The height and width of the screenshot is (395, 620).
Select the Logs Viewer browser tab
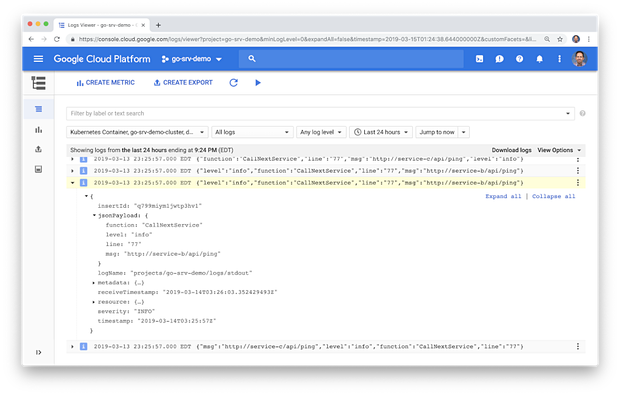pos(101,25)
